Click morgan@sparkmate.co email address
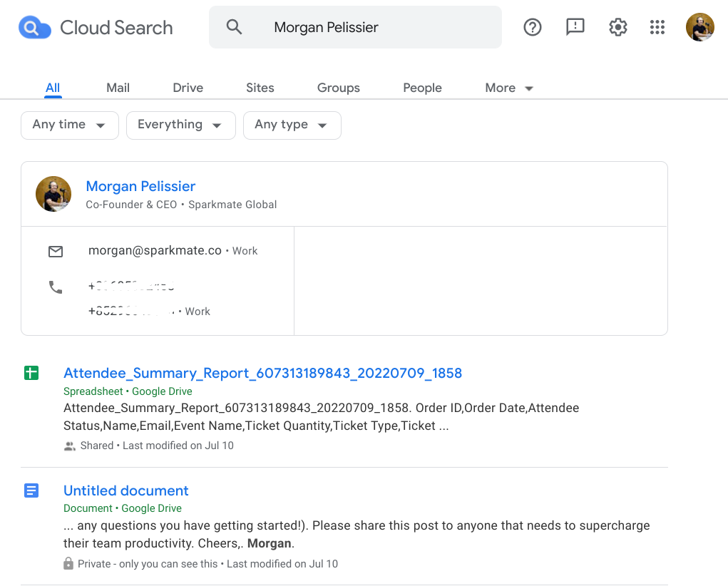 155,250
